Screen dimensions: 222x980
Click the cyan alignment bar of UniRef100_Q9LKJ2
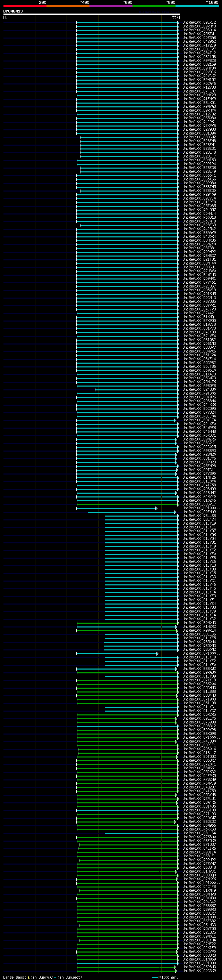coord(128,23)
